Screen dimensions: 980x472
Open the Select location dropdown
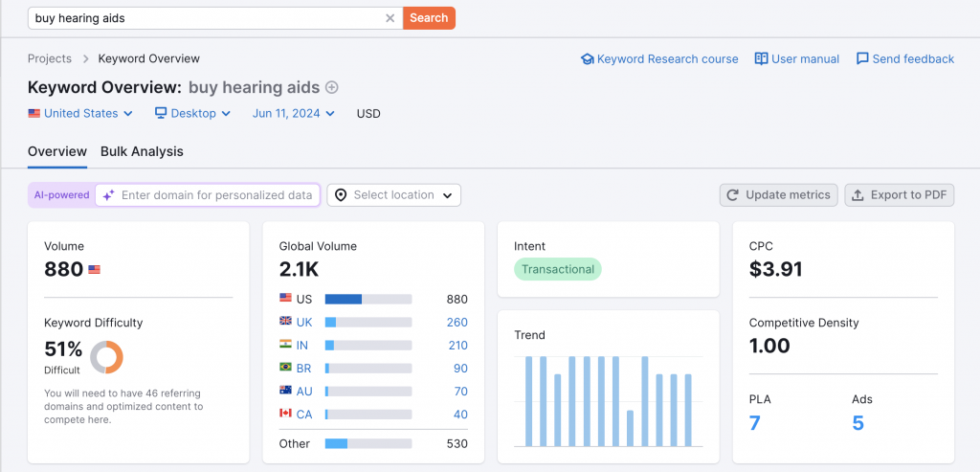coord(393,195)
